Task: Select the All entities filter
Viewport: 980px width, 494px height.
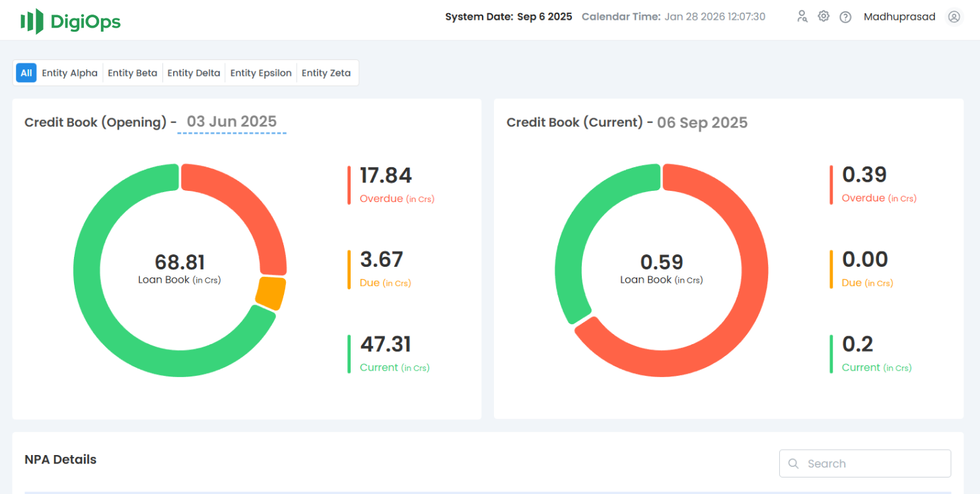Action: click(26, 73)
